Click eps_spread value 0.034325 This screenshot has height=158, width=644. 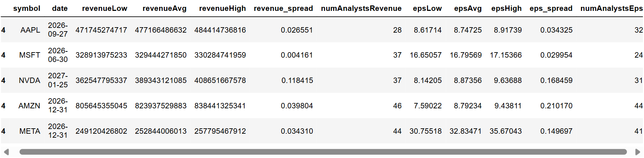(x=557, y=30)
